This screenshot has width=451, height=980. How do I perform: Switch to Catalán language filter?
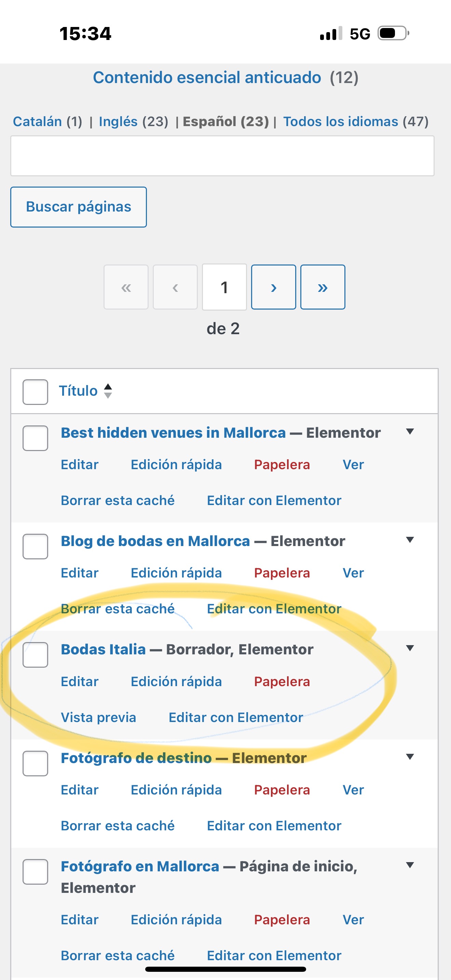click(37, 121)
